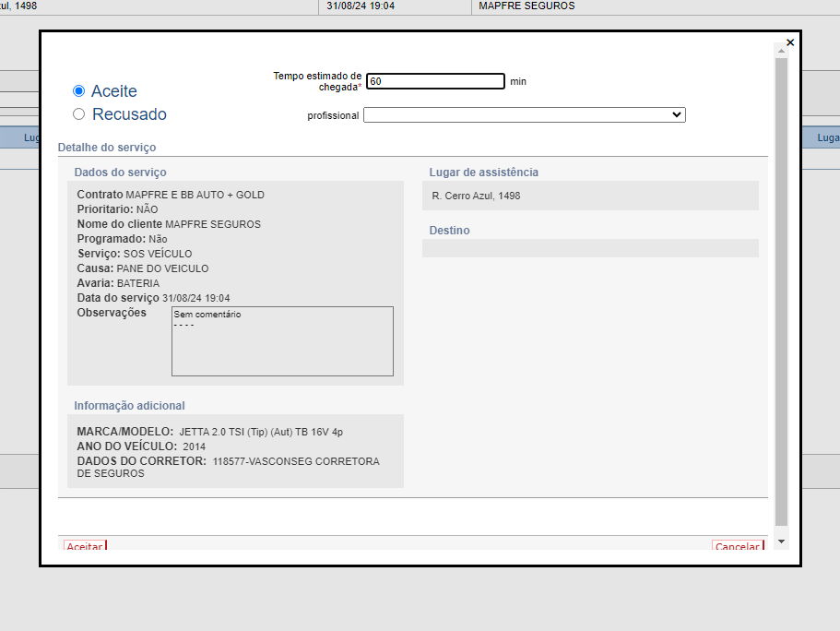Click the 'Avaria: BATERIA' line
Screen dimensions: 840x631
118,283
